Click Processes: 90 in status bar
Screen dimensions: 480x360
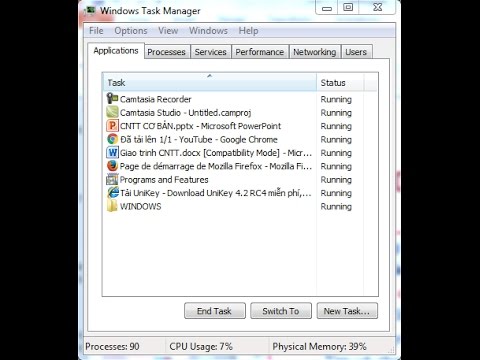112,346
